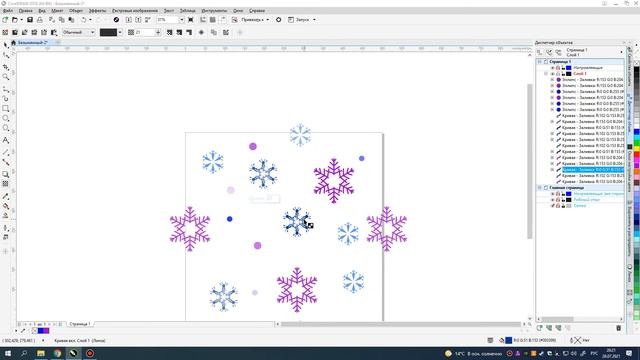Select the Connector line tool

click(x=5, y=162)
